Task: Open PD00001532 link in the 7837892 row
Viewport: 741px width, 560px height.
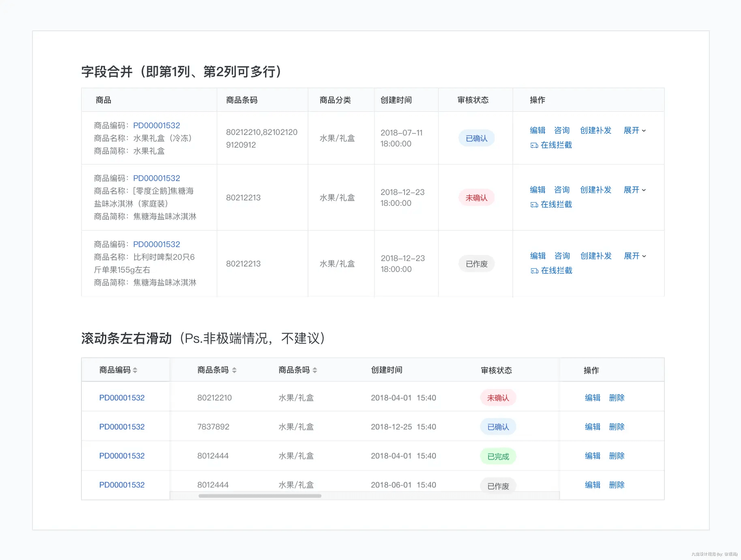Action: coord(122,427)
